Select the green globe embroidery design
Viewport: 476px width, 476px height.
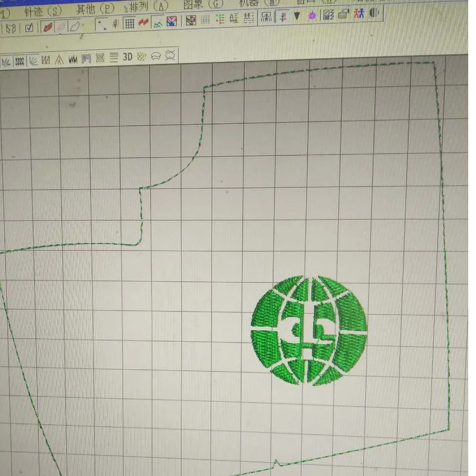(309, 330)
